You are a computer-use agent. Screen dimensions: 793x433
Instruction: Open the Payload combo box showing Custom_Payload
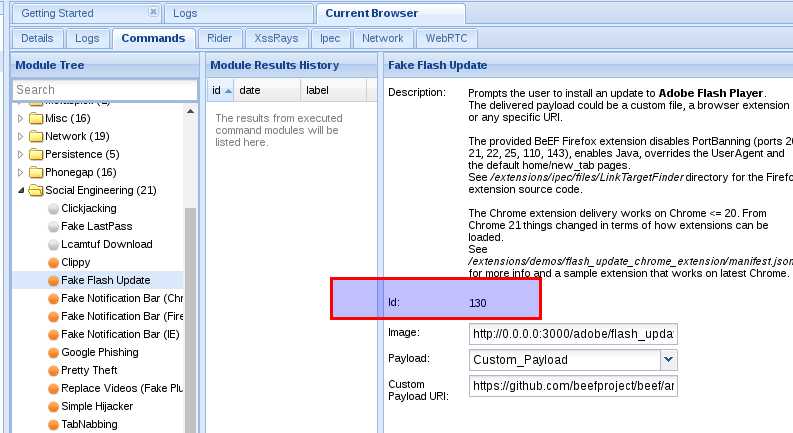point(565,360)
